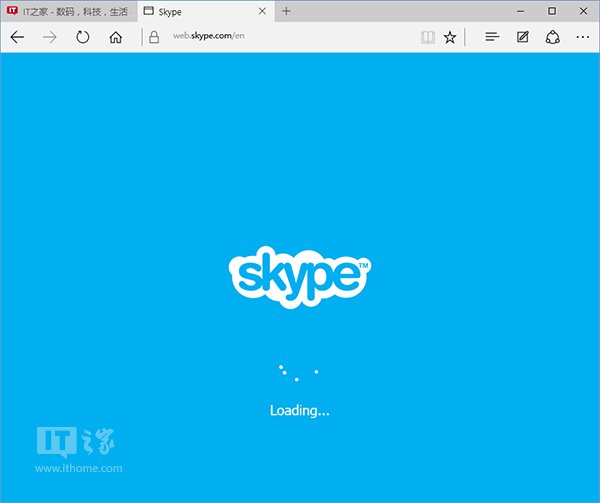Switch to the IT之家 tab
600x503 pixels.
[x=69, y=11]
